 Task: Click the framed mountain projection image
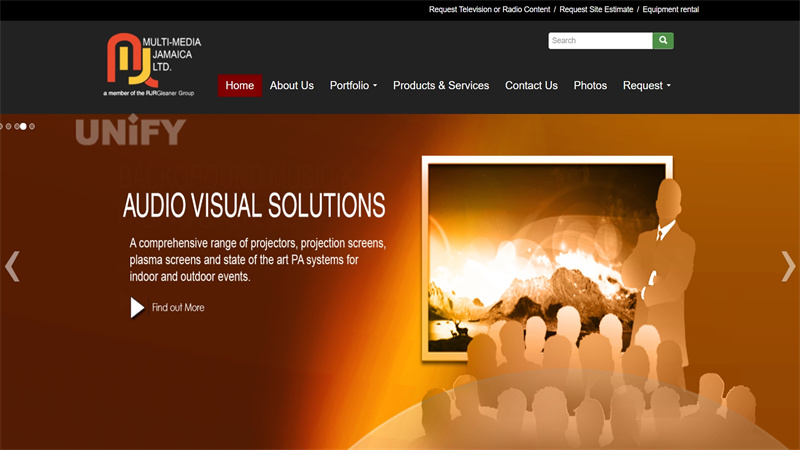[x=547, y=258]
